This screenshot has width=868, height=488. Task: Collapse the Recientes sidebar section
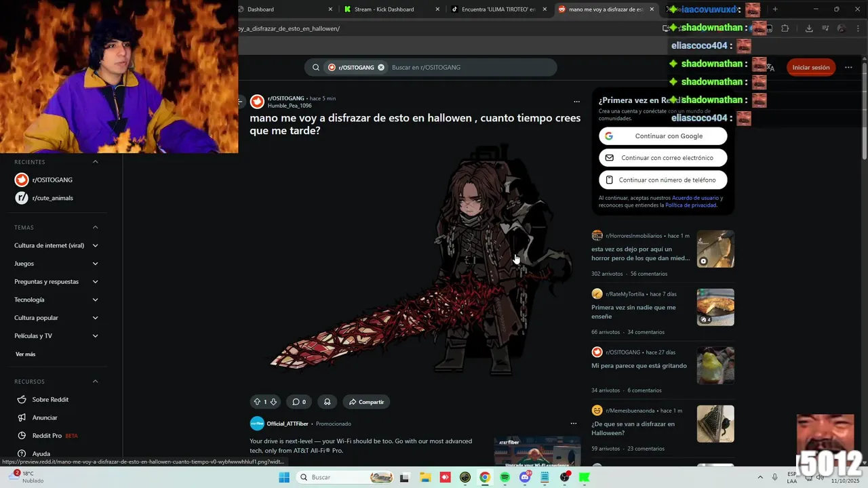coord(95,162)
